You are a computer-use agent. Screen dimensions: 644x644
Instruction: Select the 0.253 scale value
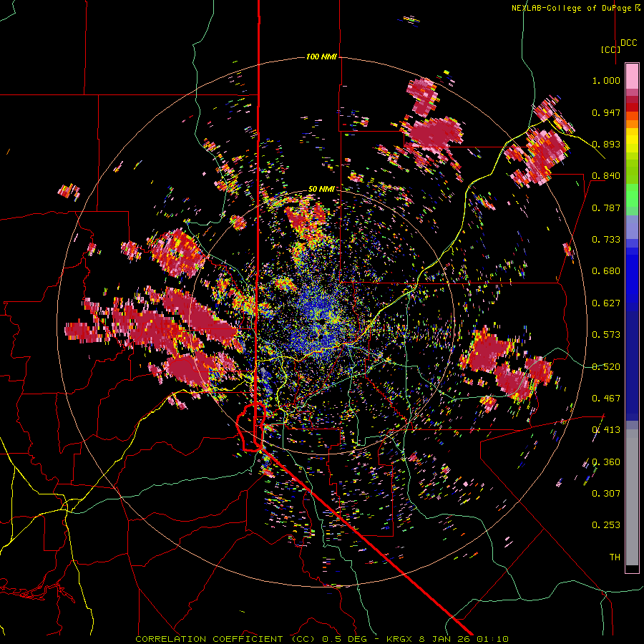(x=606, y=525)
